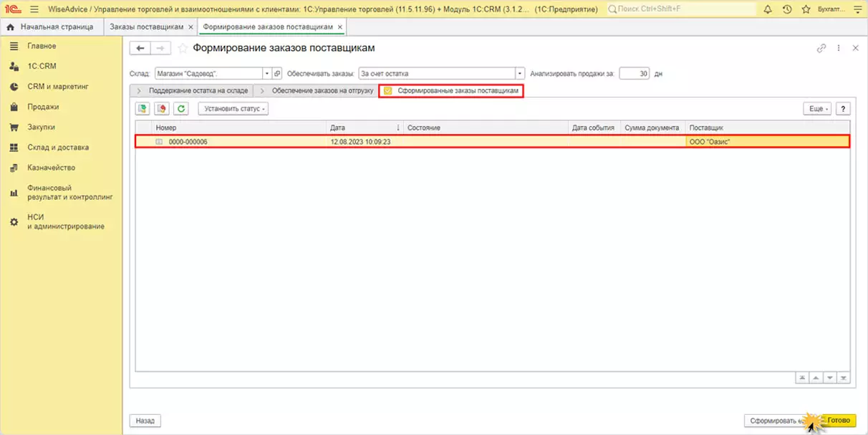This screenshot has width=868, height=435.
Task: Open the 1C:CRM section
Action: (x=42, y=66)
